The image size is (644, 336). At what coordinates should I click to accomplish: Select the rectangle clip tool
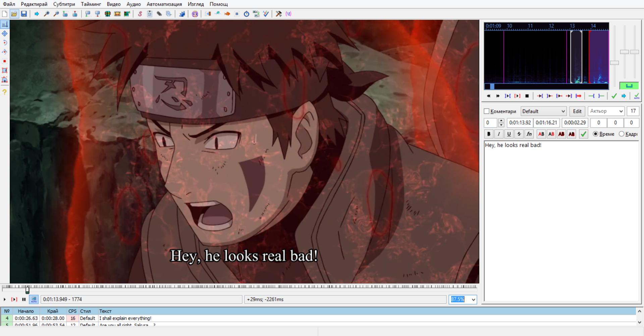5,70
